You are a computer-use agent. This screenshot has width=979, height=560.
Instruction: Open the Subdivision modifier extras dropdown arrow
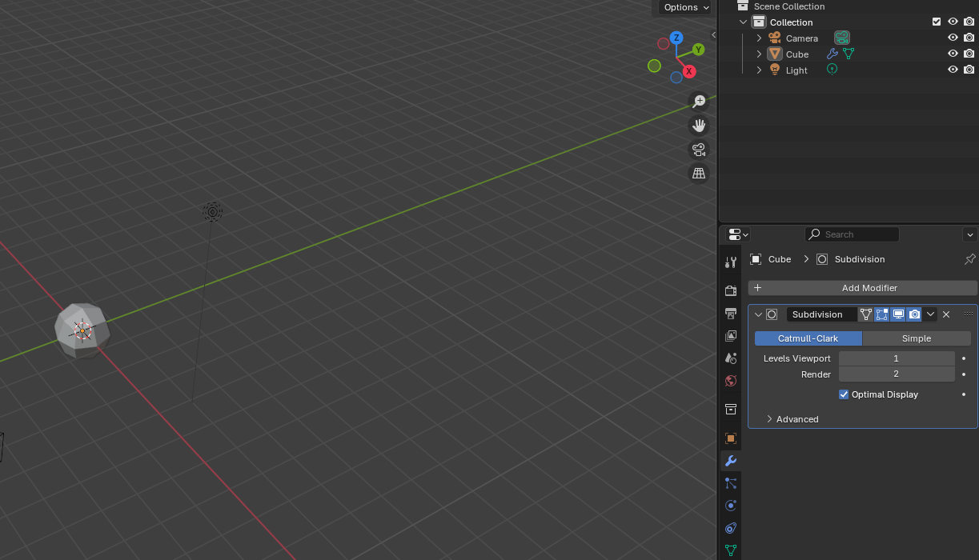[x=930, y=314]
